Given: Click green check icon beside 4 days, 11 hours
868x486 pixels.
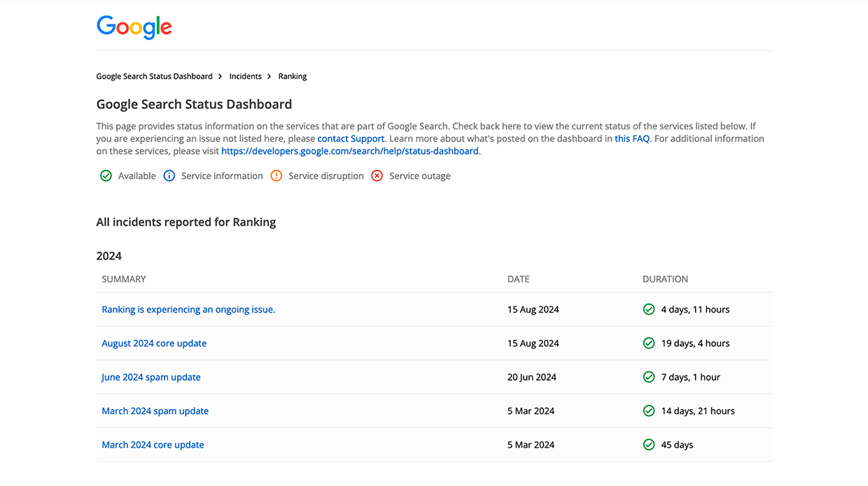Looking at the screenshot, I should 649,309.
